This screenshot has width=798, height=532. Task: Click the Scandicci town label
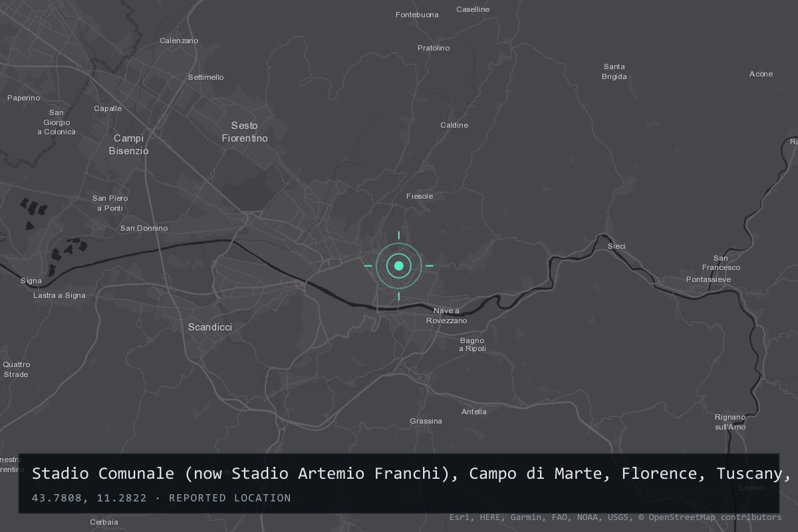[x=210, y=327]
